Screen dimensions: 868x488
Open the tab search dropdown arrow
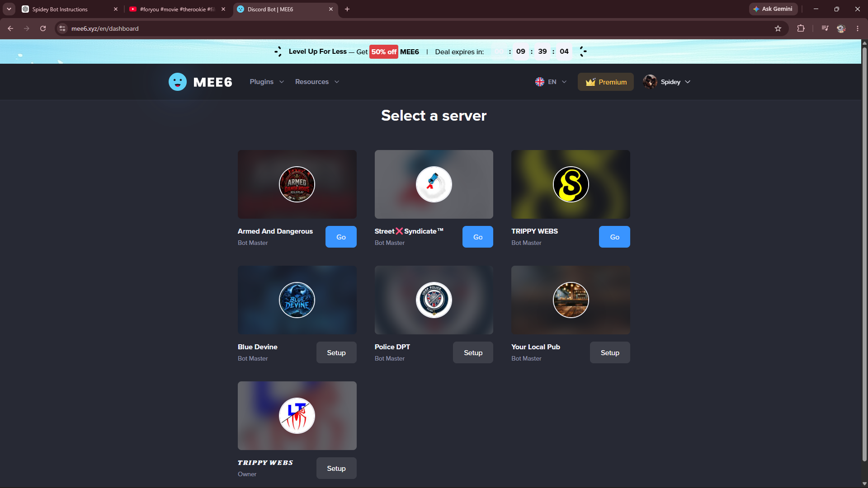pos(9,9)
